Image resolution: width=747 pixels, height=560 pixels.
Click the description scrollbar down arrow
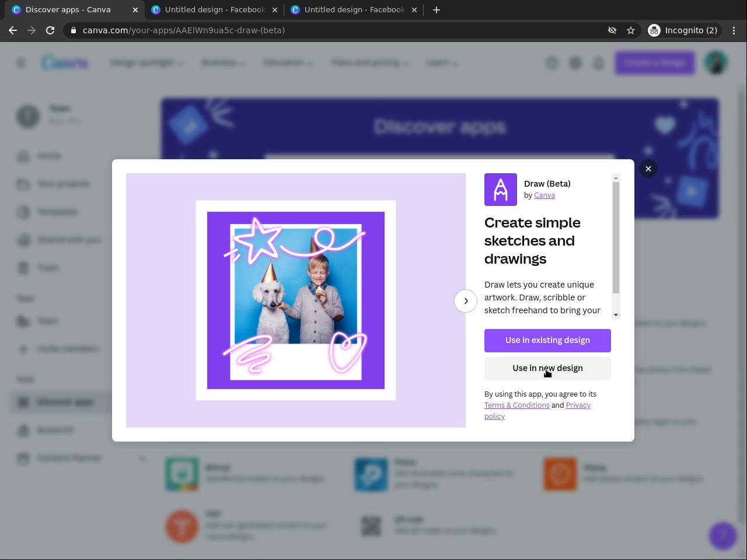coord(616,315)
